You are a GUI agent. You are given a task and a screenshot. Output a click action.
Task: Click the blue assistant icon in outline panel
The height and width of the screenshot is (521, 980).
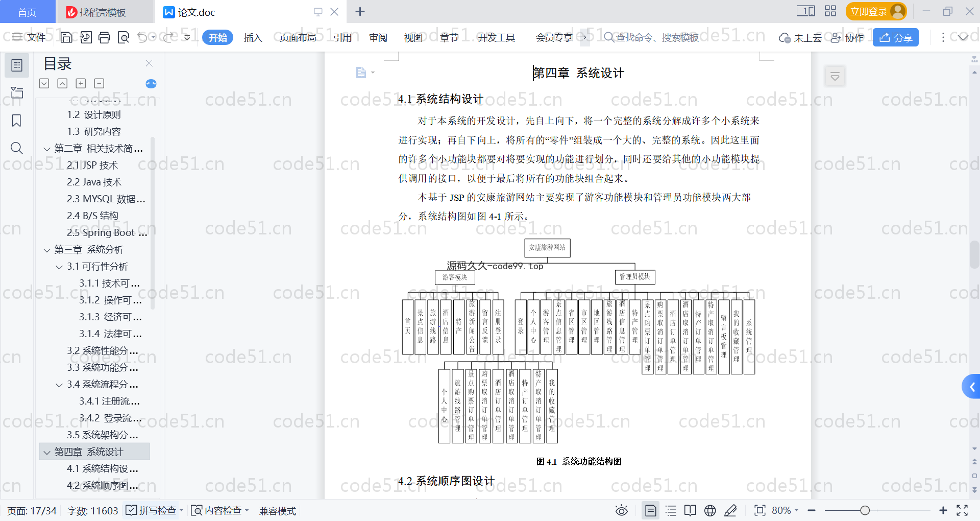click(x=151, y=84)
